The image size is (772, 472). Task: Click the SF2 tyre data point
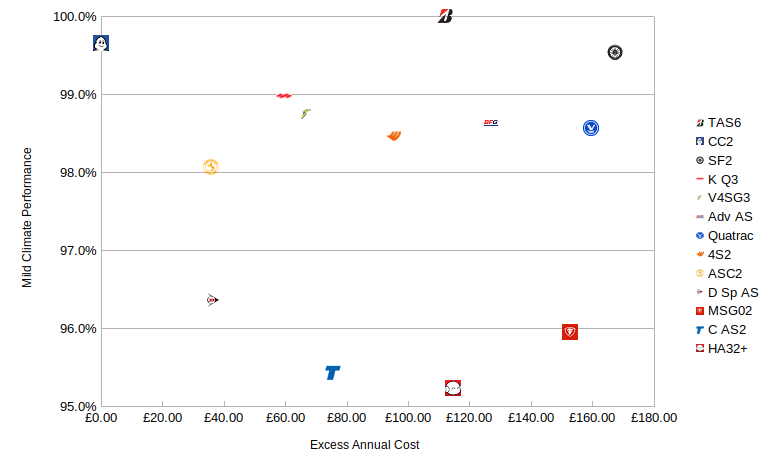615,52
